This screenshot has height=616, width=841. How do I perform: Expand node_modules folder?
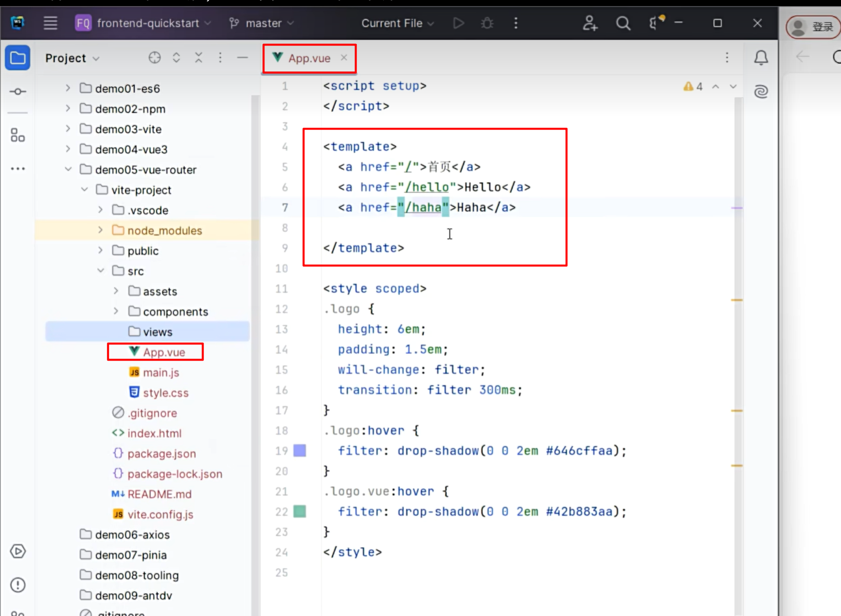(100, 230)
